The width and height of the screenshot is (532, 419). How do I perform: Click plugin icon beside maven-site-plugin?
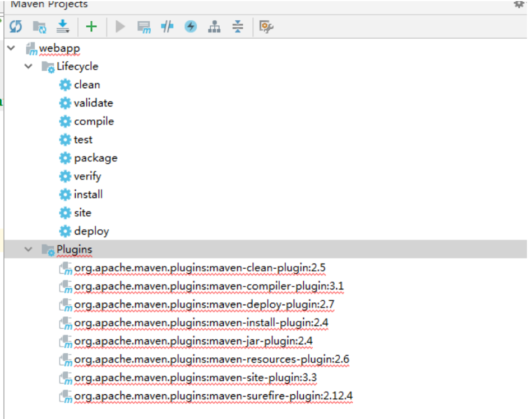click(x=66, y=378)
